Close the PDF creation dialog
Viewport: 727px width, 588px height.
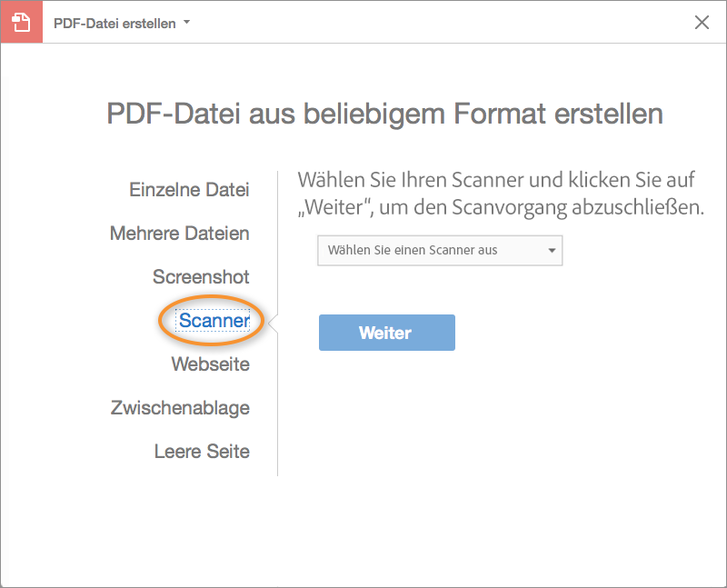click(x=702, y=23)
